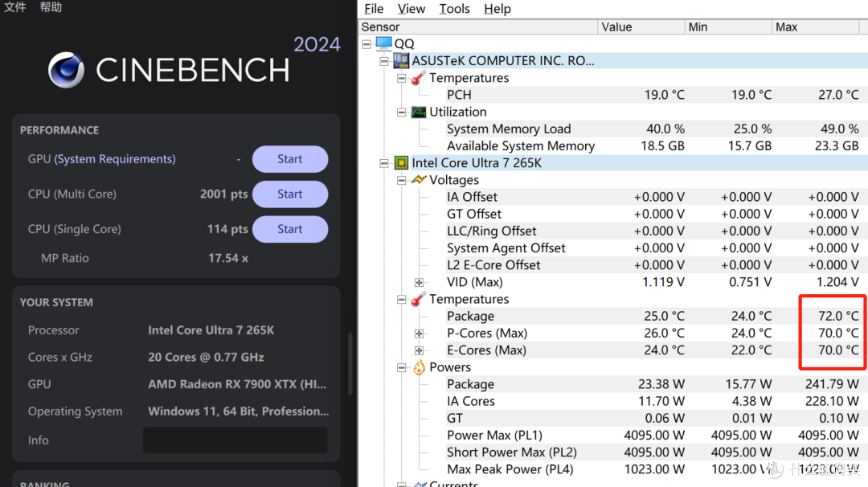Start the CPU (Multi Core) test
Viewport: 868px width, 487px height.
(x=290, y=194)
